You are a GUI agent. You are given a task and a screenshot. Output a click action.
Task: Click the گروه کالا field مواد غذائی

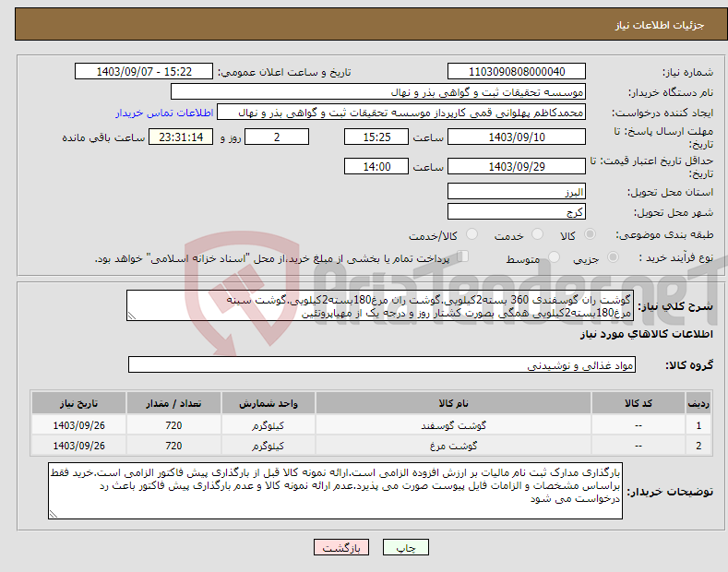tap(382, 365)
